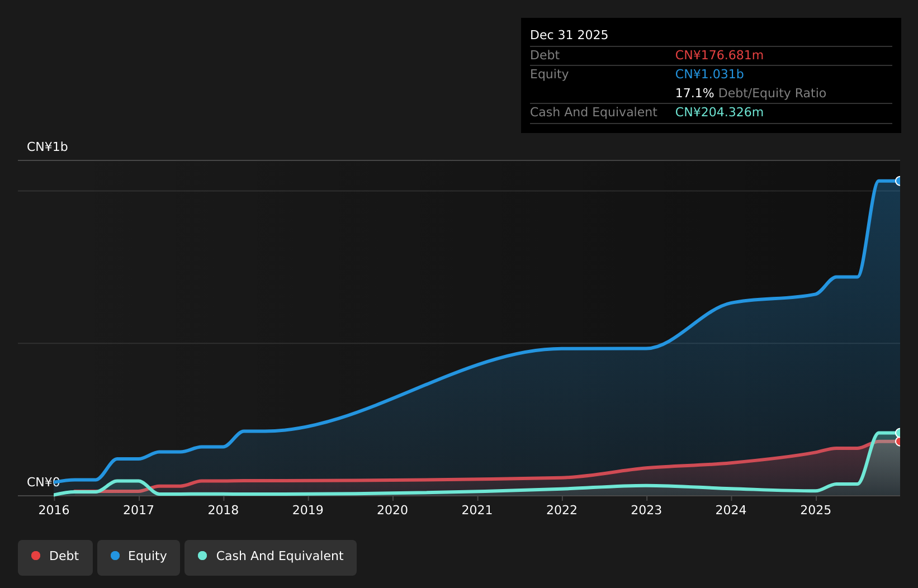The width and height of the screenshot is (918, 588).
Task: Click the 2019 x-axis label
Action: click(x=308, y=510)
